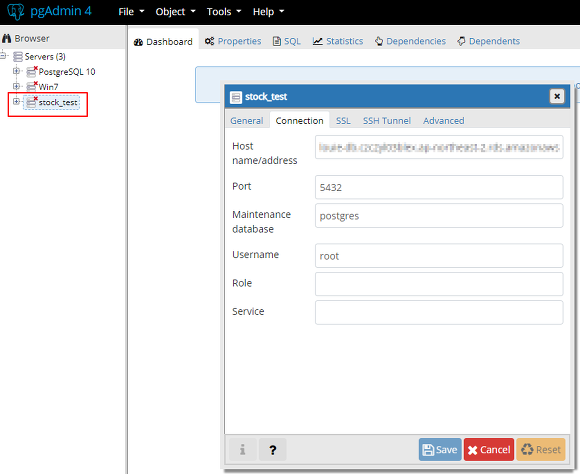Expand the Win7 server node
The height and width of the screenshot is (474, 580).
16,86
